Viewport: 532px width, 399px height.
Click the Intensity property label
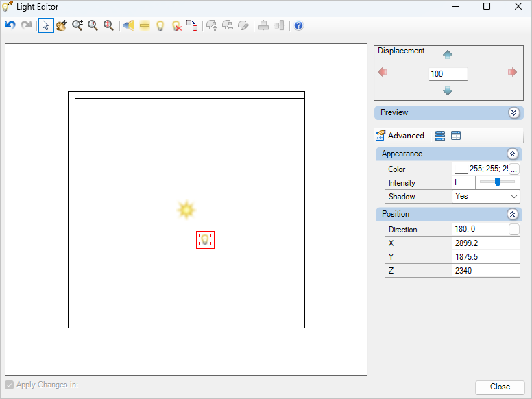[x=402, y=183]
